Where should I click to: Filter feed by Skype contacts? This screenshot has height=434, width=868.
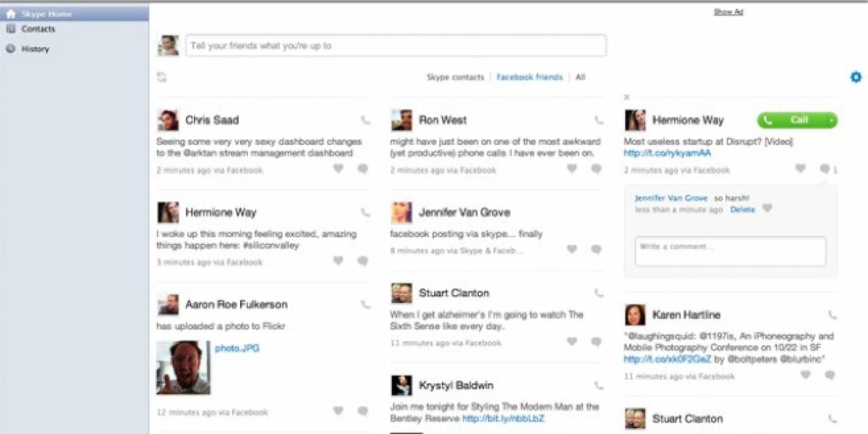(x=455, y=77)
